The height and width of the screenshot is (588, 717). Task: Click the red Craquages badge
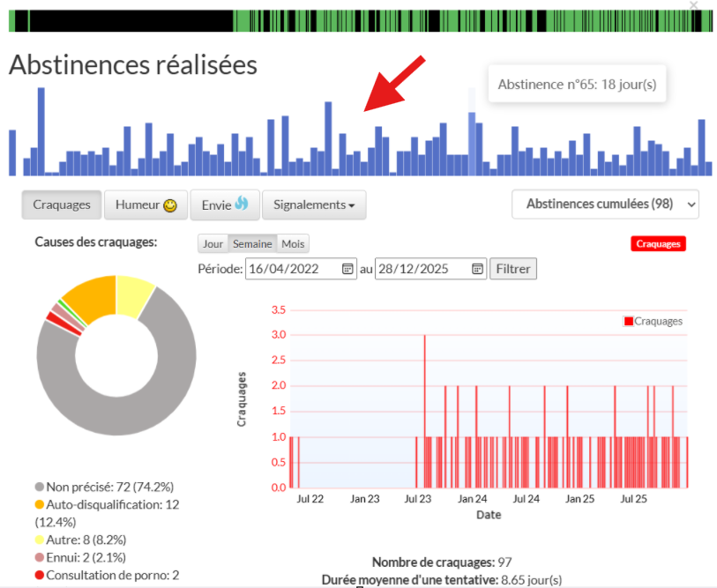[658, 244]
